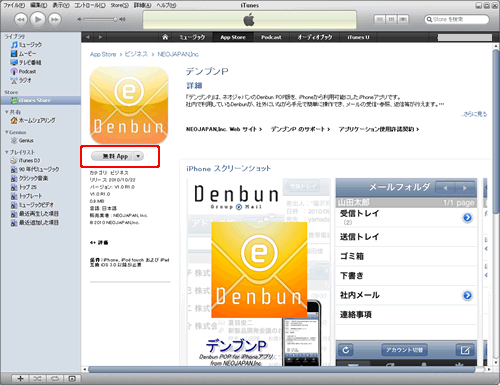Viewport: 500px width, 385px height.
Task: Select ラジオ in the library sidebar
Action: point(21,80)
